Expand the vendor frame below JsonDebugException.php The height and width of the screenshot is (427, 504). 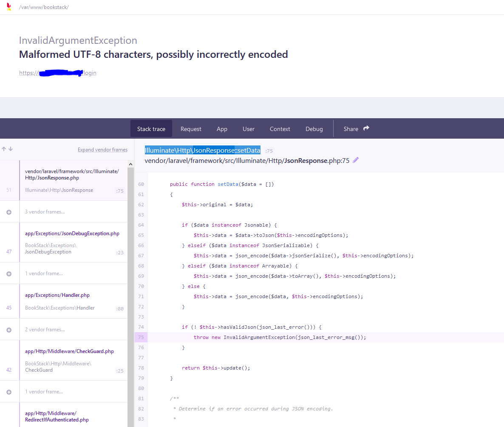tap(9, 273)
